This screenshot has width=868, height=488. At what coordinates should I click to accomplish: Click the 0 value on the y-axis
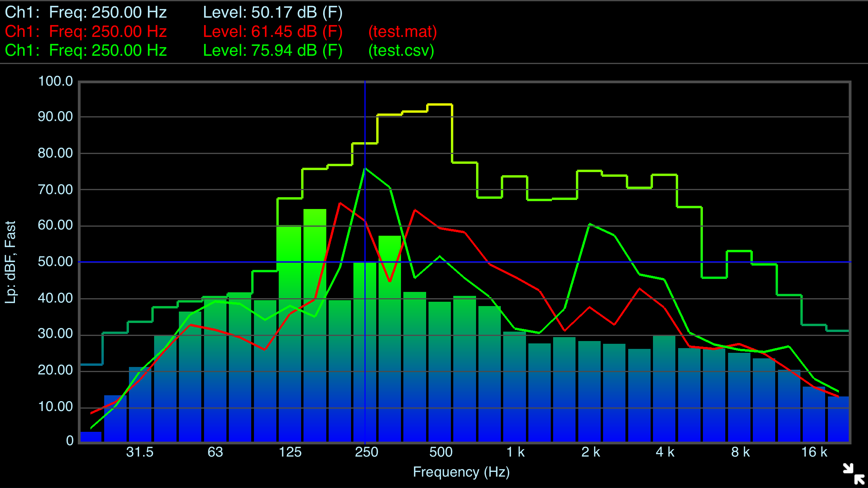70,441
